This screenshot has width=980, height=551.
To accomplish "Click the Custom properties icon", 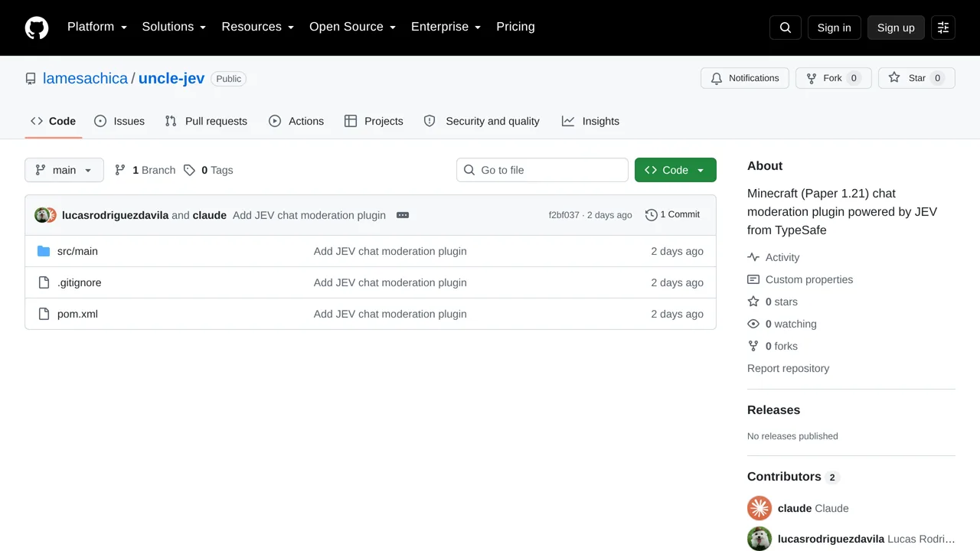I will (x=753, y=279).
